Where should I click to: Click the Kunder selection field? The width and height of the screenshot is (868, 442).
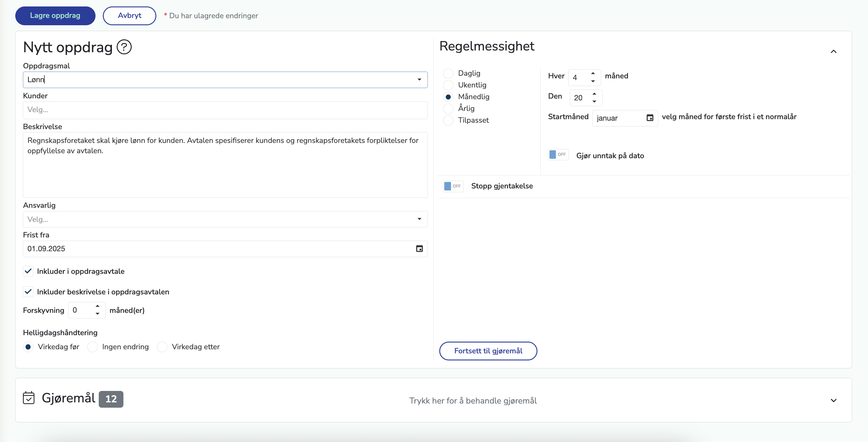225,110
